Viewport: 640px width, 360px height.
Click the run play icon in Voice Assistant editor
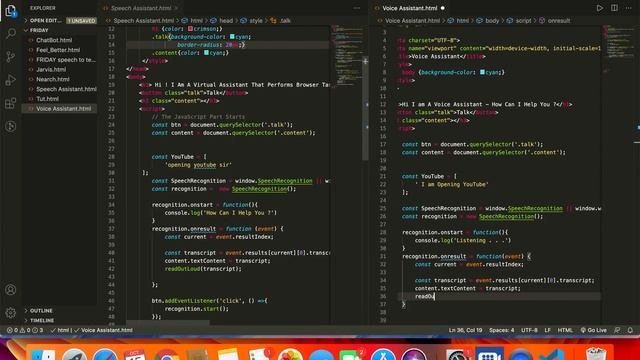600,8
